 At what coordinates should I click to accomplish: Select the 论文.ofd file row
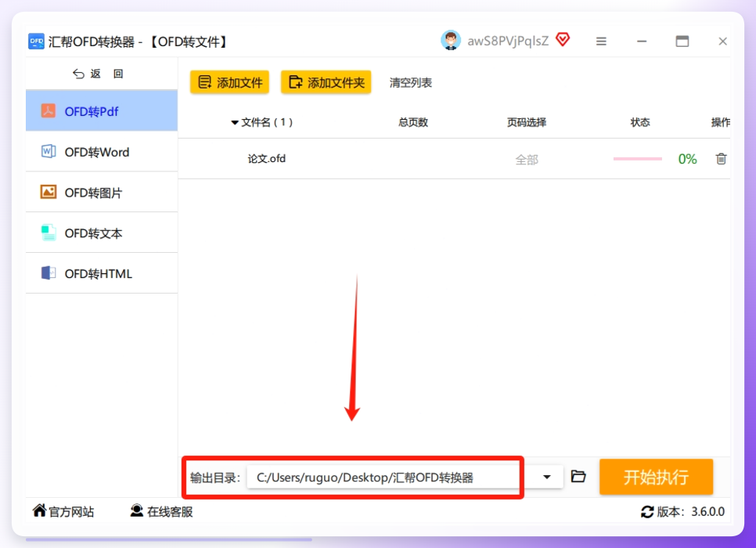(454, 159)
